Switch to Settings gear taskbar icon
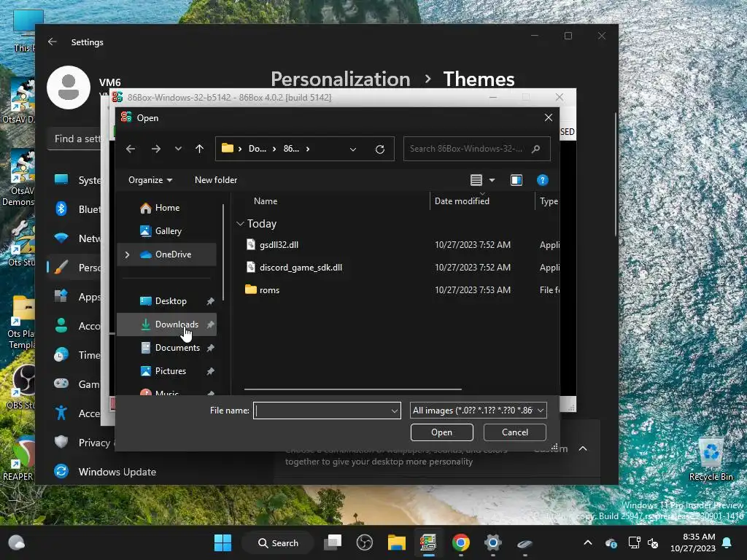 click(x=492, y=542)
